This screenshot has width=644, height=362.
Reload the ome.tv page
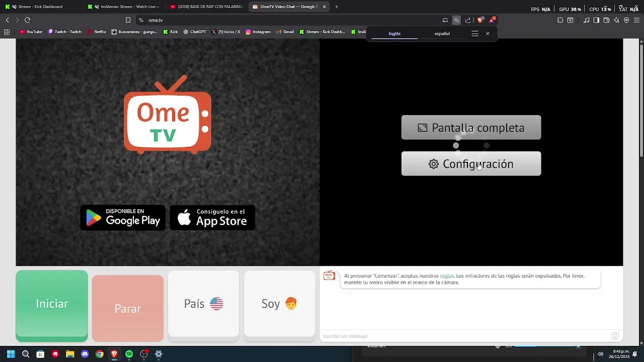point(27,20)
